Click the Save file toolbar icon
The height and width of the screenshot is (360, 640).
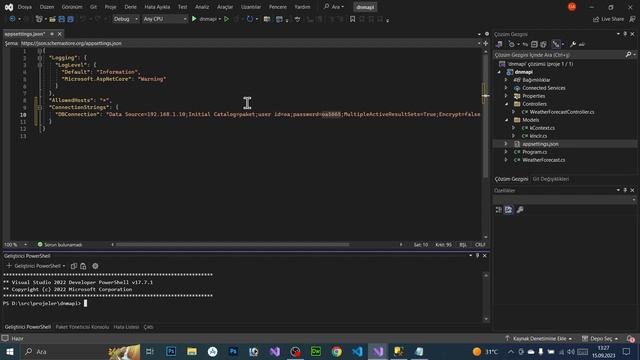62,19
